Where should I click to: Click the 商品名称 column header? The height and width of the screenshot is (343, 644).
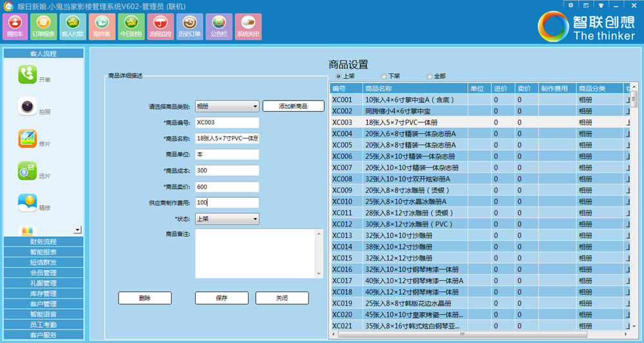pyautogui.click(x=415, y=89)
